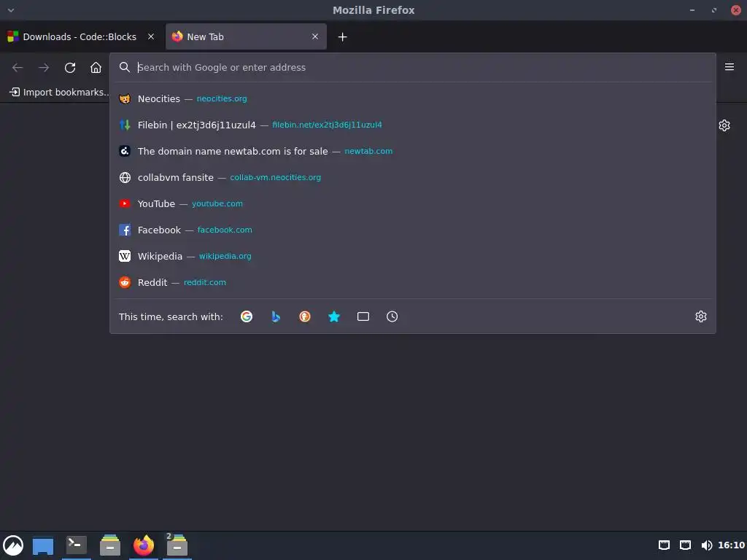The width and height of the screenshot is (747, 560).
Task: Click the 16:10 clock in taskbar
Action: point(731,545)
